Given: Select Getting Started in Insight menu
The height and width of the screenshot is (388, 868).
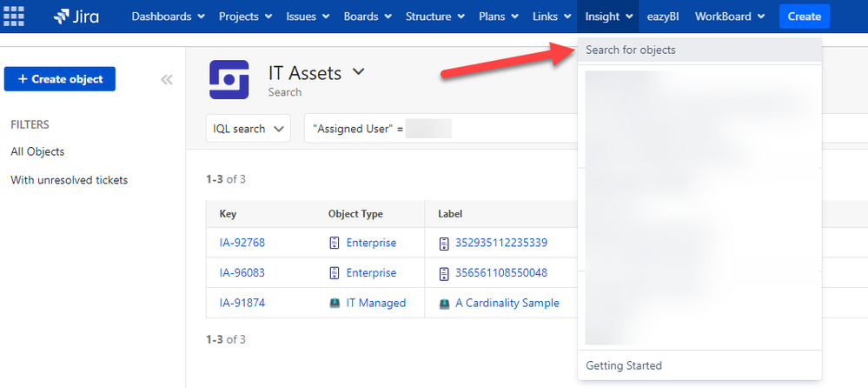Looking at the screenshot, I should pyautogui.click(x=699, y=365).
